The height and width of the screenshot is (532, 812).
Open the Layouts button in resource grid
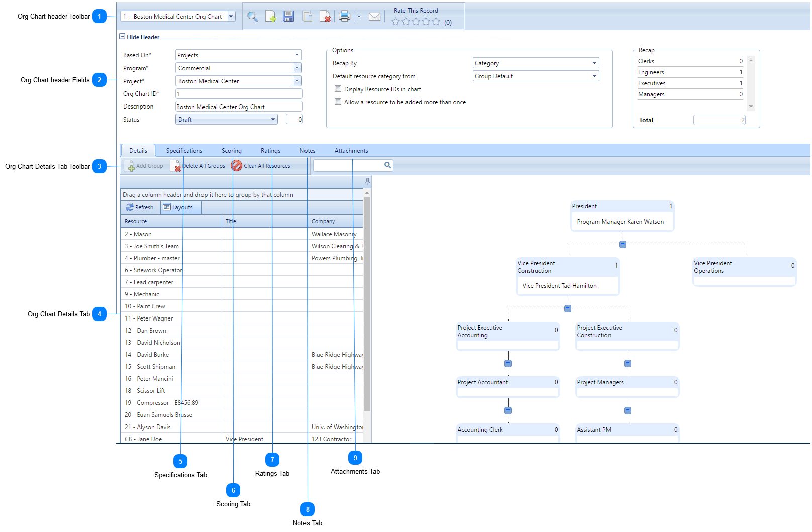pos(180,207)
